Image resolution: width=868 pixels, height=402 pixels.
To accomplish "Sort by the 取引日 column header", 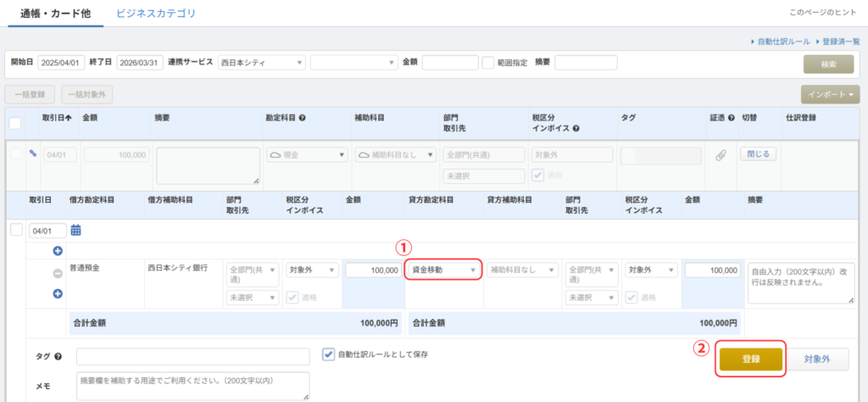I will click(56, 119).
